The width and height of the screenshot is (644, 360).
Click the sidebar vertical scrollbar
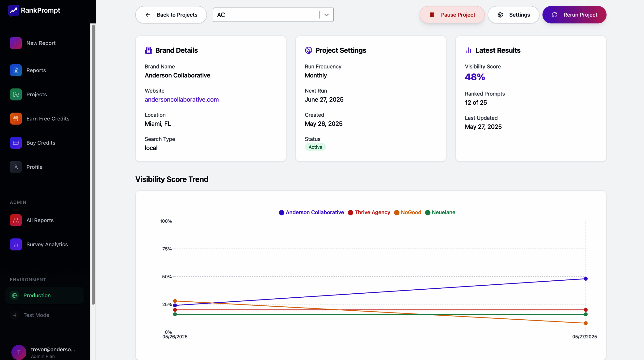(93, 164)
